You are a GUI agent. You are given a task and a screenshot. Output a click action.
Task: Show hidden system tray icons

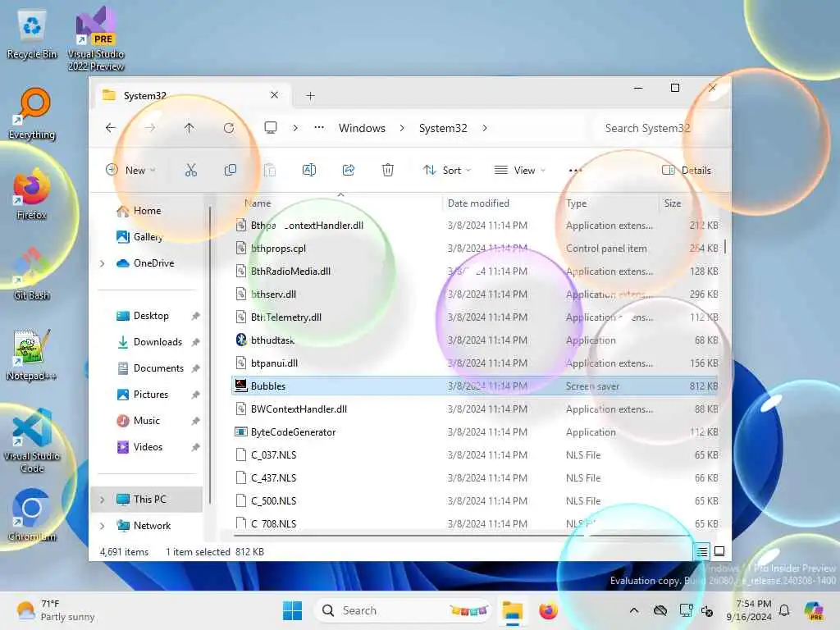[634, 610]
